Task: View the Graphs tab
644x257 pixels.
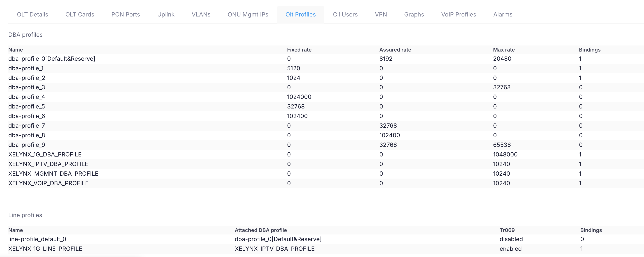Action: 414,14
